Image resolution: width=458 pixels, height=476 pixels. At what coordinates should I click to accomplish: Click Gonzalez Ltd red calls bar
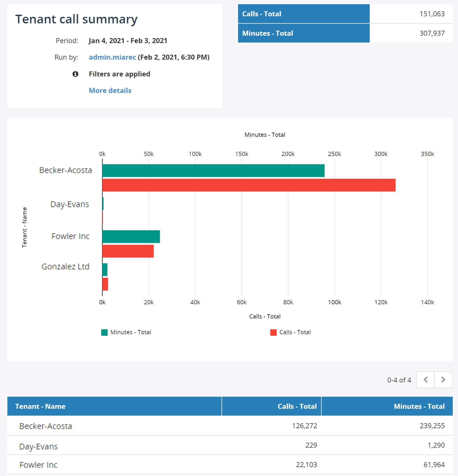[x=105, y=284]
